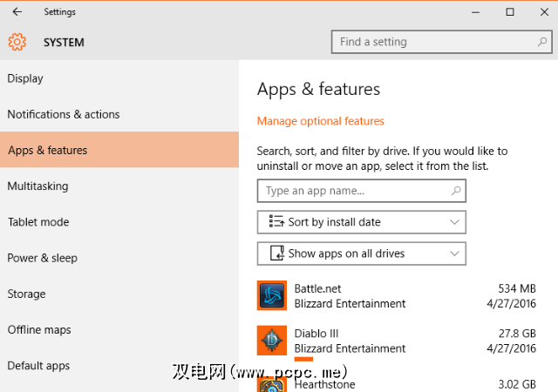Screen dimensions: 558x392
Task: Select Storage in the sidebar
Action: (27, 294)
